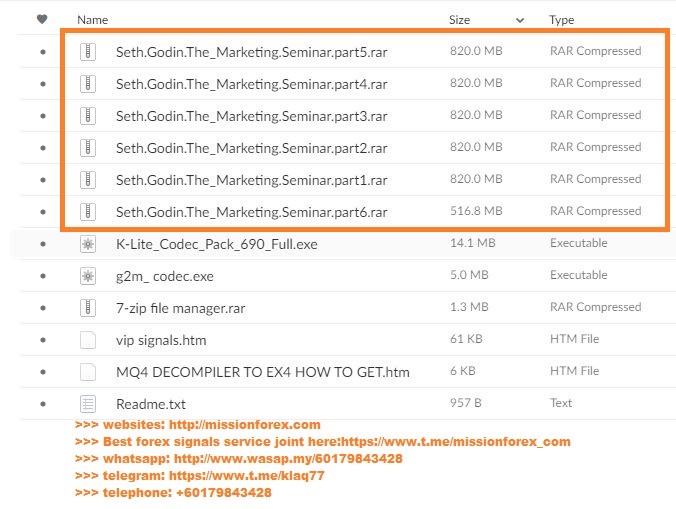Image resolution: width=676 pixels, height=509 pixels.
Task: Select file Seth.Godin.The_Marketing.Seminar.part2.rar
Action: [252, 148]
